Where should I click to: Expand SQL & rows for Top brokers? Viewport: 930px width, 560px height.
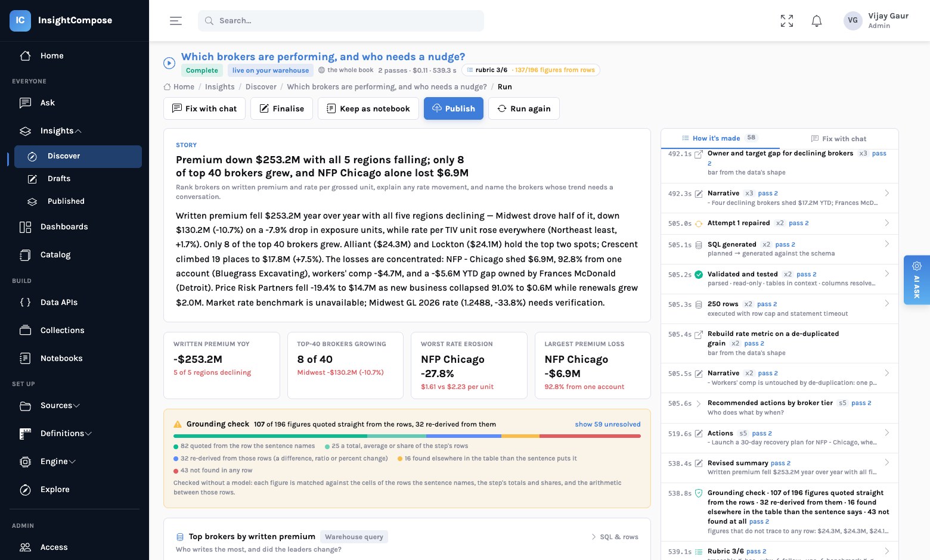click(x=615, y=537)
